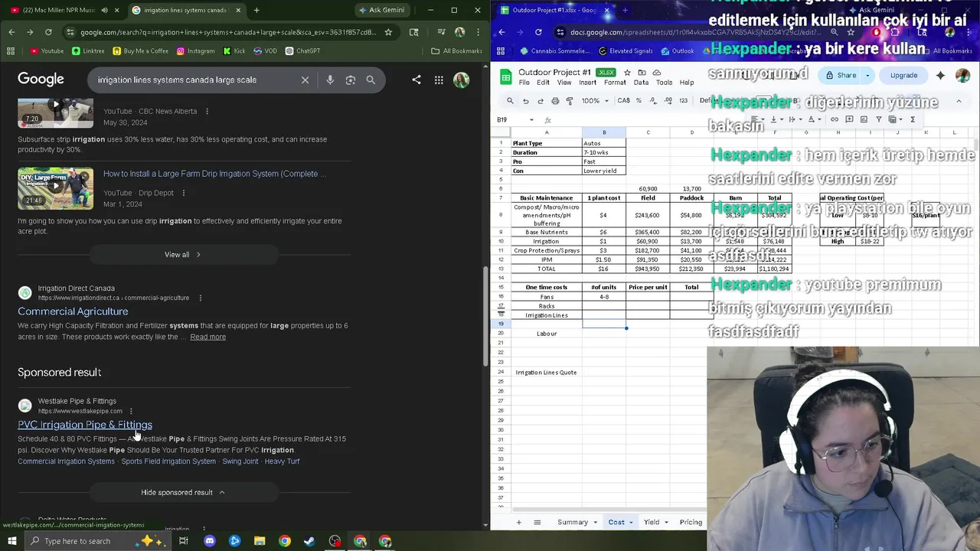The image size is (980, 551).
Task: Open the Google apps grid
Action: click(x=439, y=80)
